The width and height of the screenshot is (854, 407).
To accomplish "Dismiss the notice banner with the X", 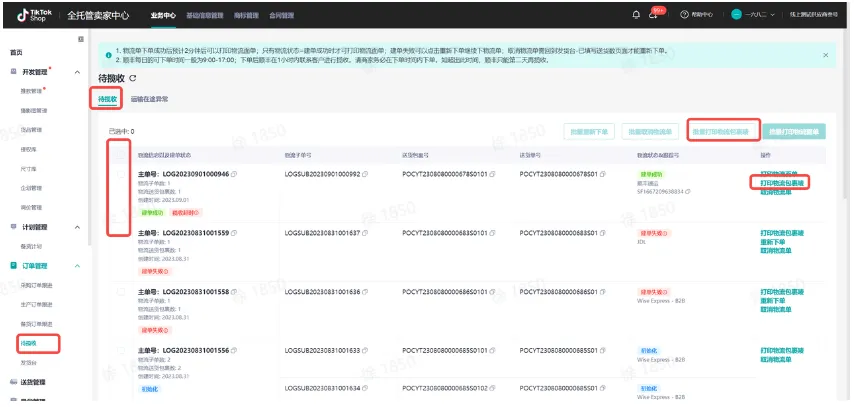I will [x=826, y=55].
